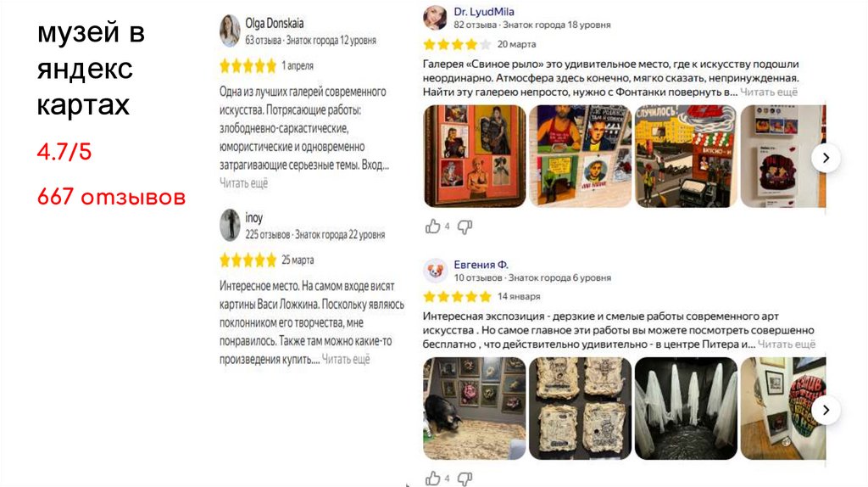868x487 pixels.
Task: Click Olga Donskaia's five-star rating
Action: (248, 66)
